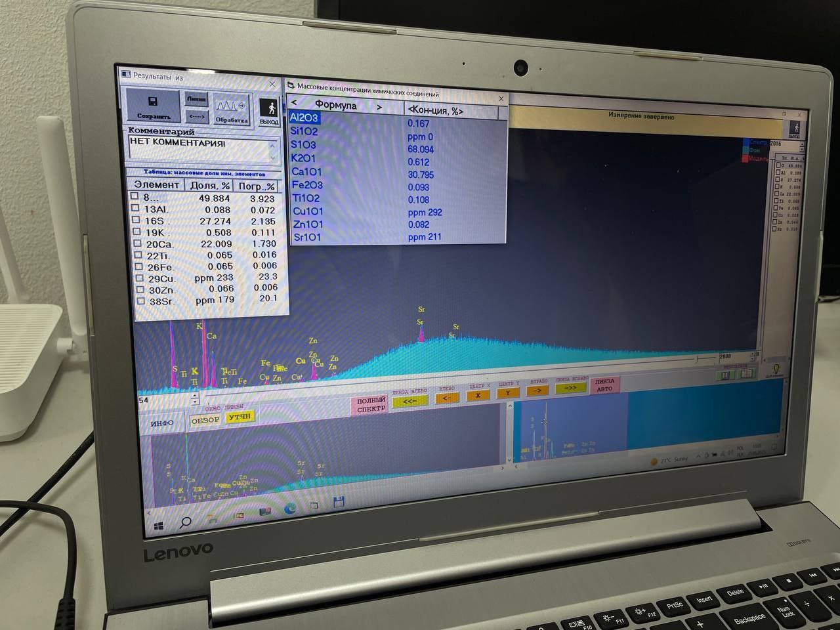The image size is (840, 630).
Task: Click the stepper arrows beside value 54
Action: [194, 398]
